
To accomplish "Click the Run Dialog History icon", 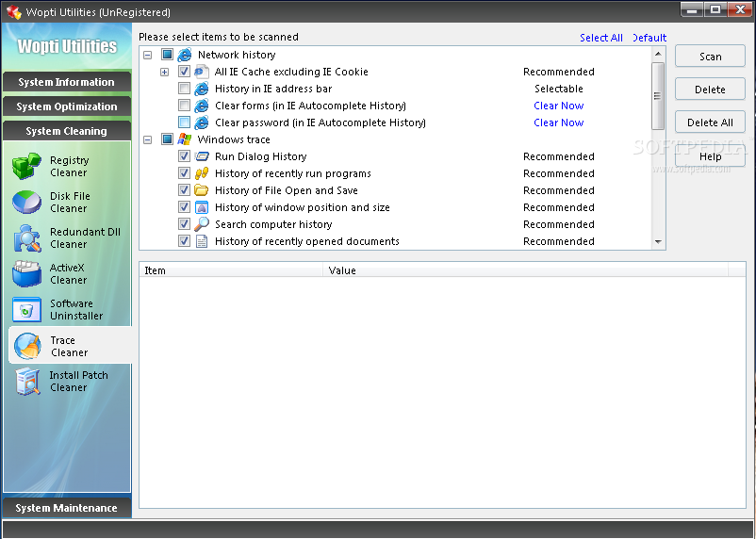I will [202, 156].
